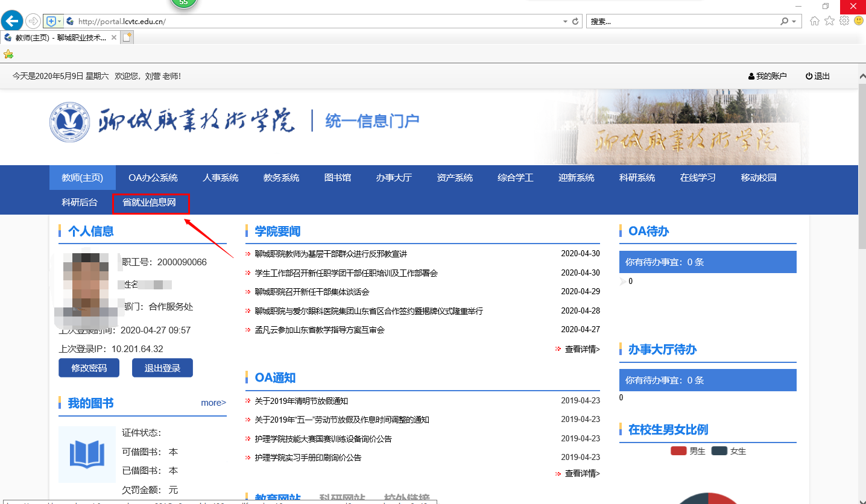Click the library book thumbnail image
This screenshot has width=866, height=504.
(87, 455)
